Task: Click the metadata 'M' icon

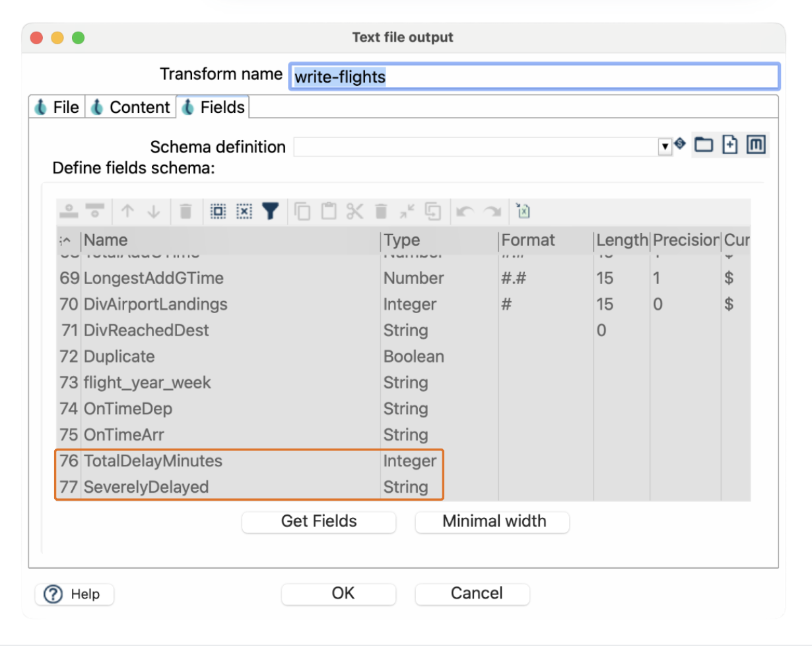Action: (x=756, y=145)
